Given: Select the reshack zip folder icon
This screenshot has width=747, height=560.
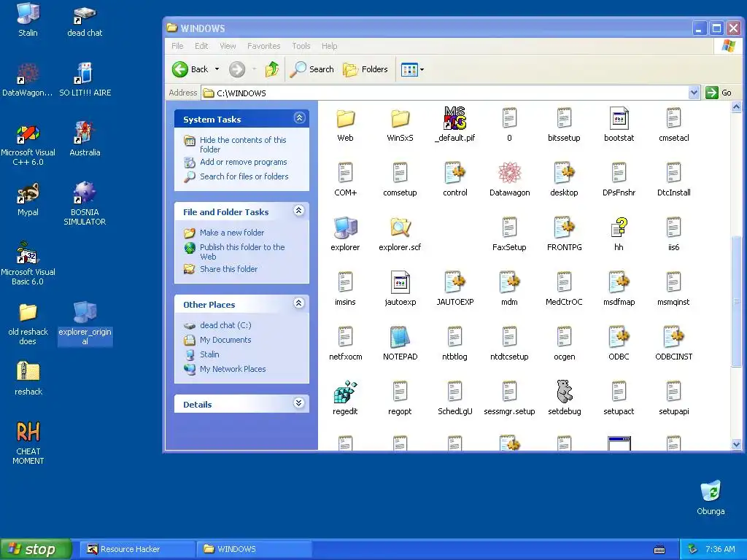Looking at the screenshot, I should click(x=28, y=372).
